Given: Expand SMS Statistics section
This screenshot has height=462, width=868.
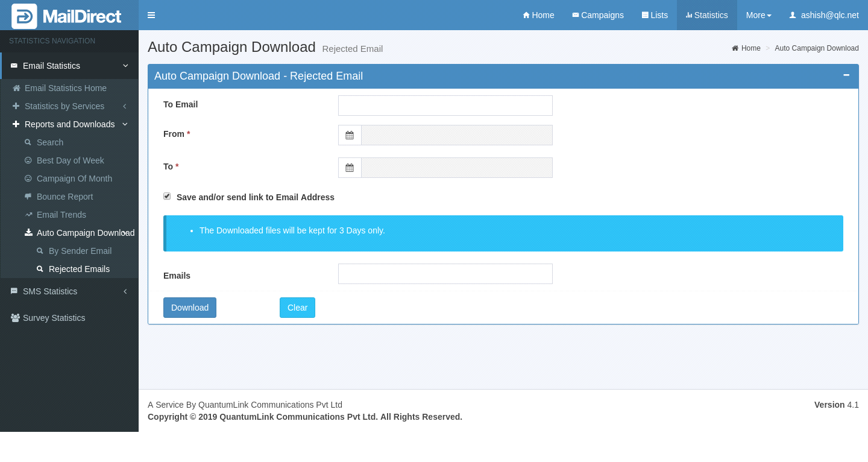Looking at the screenshot, I should [51, 291].
